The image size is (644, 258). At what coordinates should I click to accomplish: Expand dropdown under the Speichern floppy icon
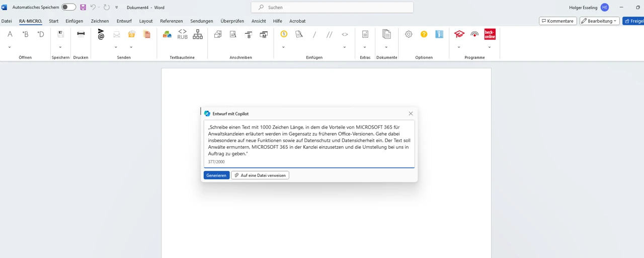(x=60, y=47)
